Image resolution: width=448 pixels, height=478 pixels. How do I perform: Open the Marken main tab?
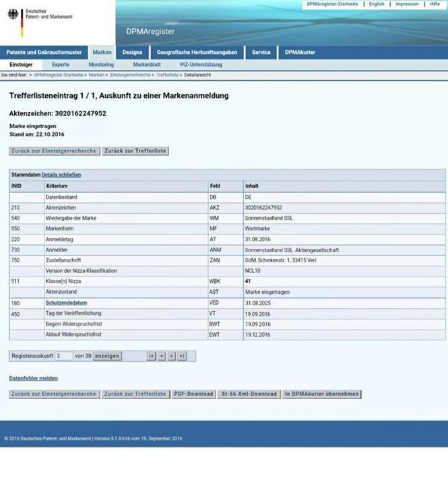tap(102, 52)
